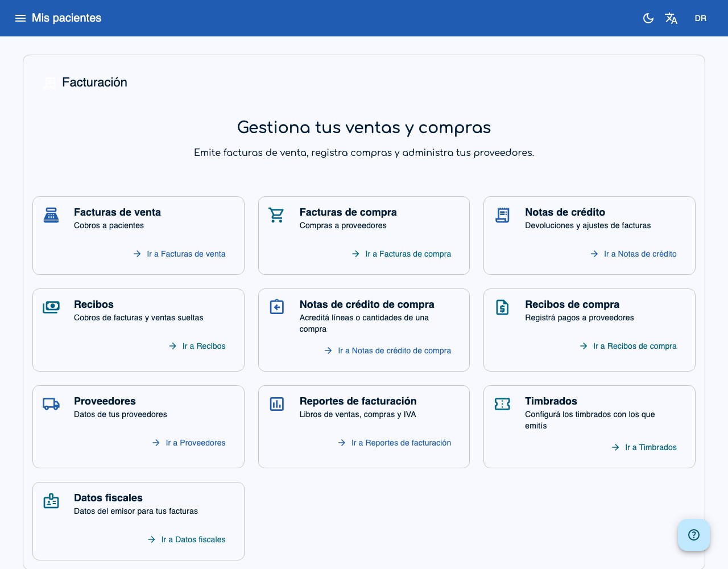This screenshot has width=728, height=569.
Task: Open the DR user avatar menu
Action: 701,18
